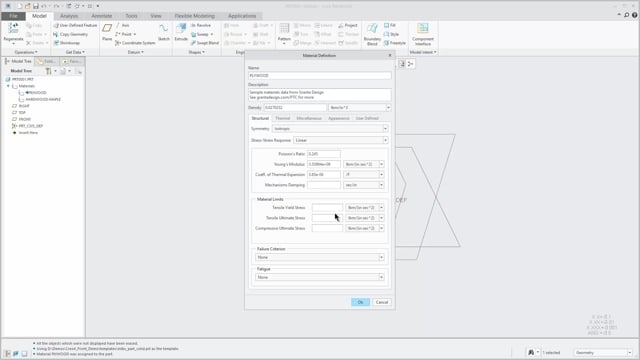640x360 pixels.
Task: Click the Tensile Ultimate Stress value field
Action: click(x=327, y=218)
